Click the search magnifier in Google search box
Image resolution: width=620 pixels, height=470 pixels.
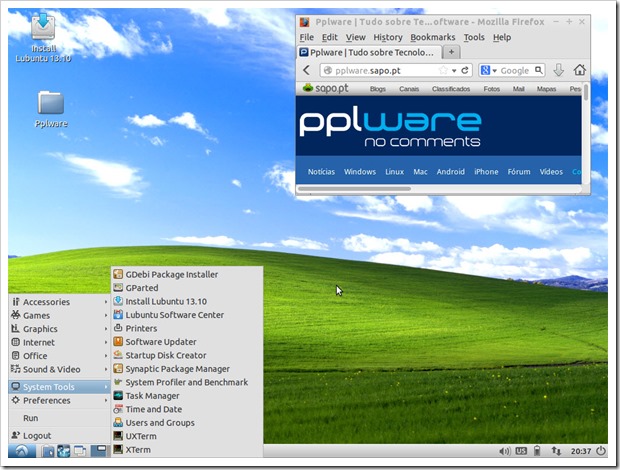click(x=539, y=70)
